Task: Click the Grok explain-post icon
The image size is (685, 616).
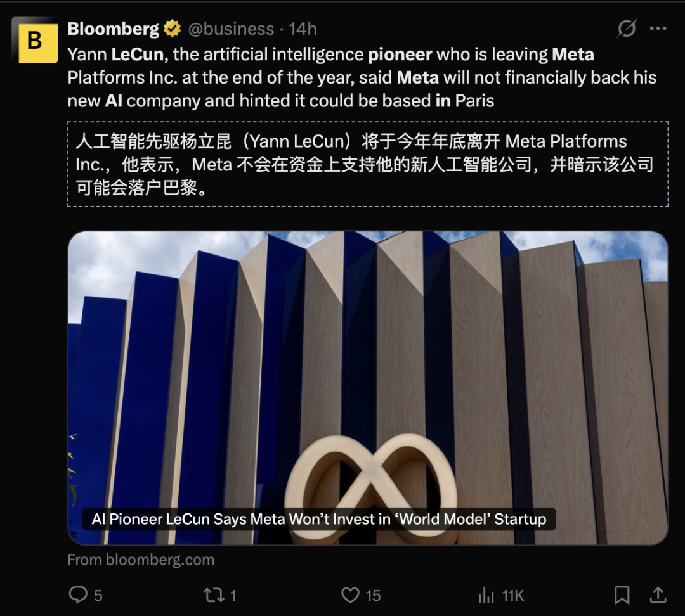Action: pos(626,29)
